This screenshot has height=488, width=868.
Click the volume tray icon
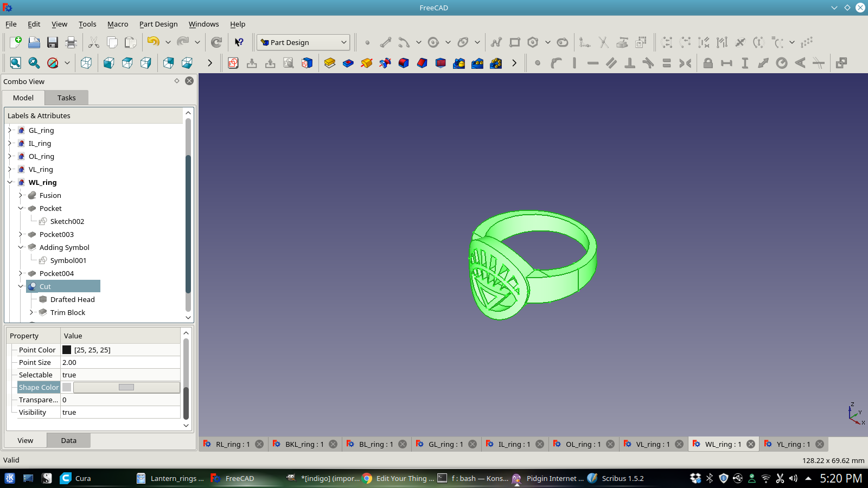[793, 478]
